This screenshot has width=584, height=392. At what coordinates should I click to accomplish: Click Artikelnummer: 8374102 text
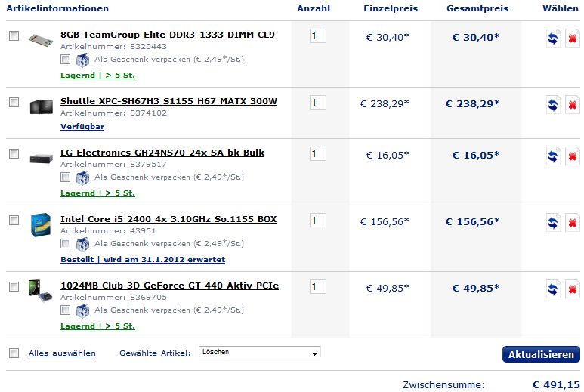(113, 113)
